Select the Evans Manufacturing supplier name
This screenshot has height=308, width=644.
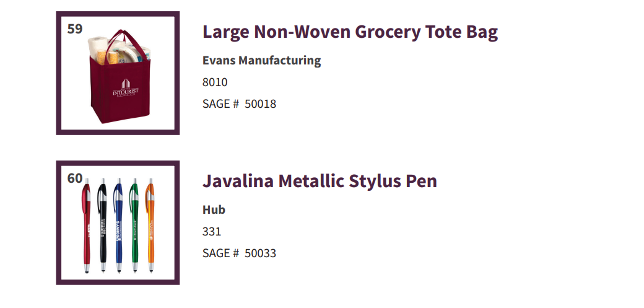261,61
